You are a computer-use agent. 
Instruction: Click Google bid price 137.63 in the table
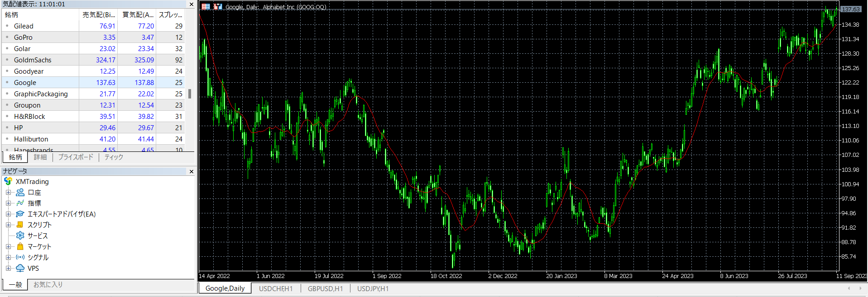(106, 83)
